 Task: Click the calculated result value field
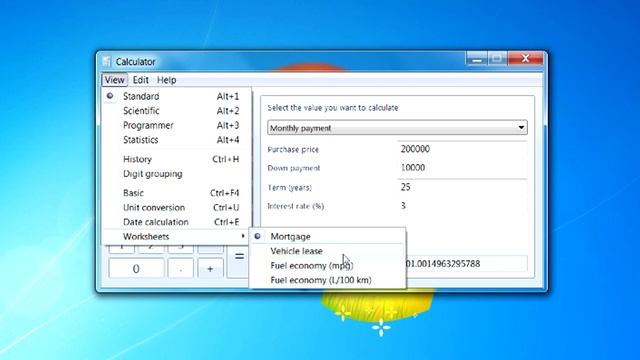click(x=466, y=264)
